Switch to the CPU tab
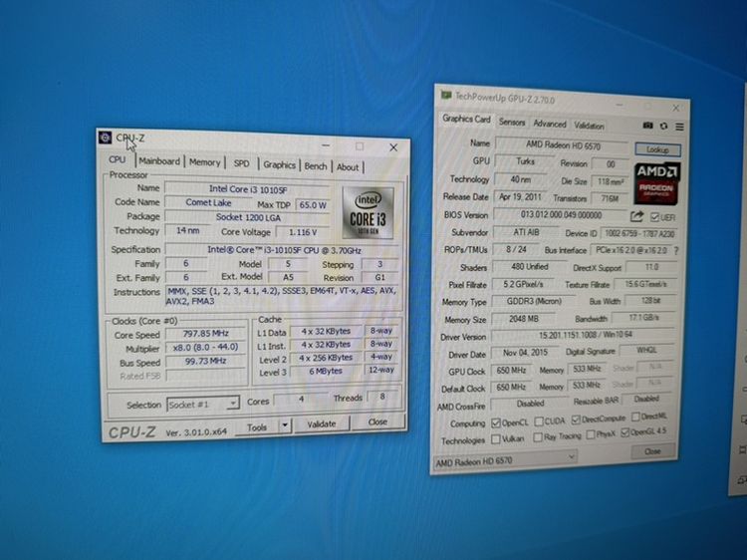This screenshot has width=747, height=560. [x=118, y=159]
